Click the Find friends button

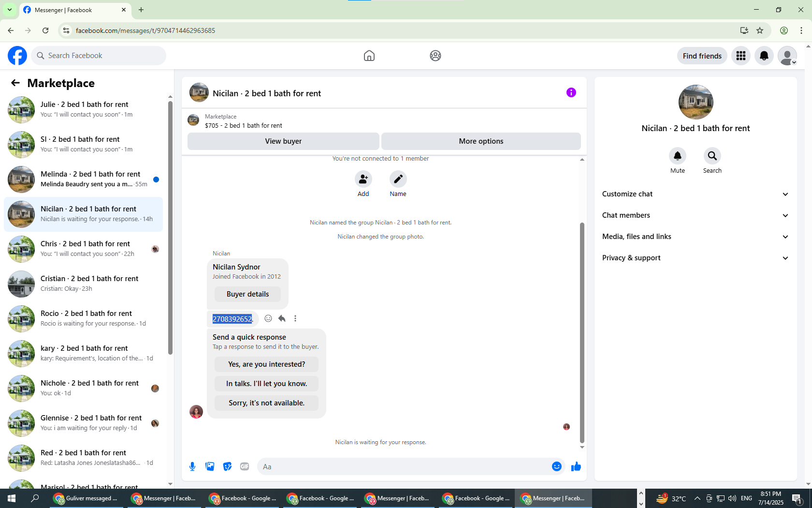coord(702,56)
